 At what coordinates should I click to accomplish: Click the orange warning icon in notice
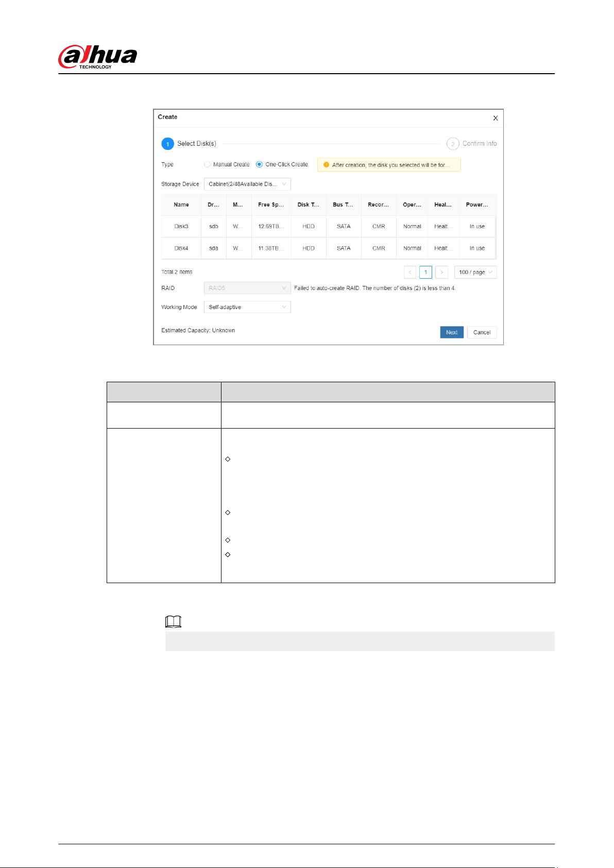326,165
